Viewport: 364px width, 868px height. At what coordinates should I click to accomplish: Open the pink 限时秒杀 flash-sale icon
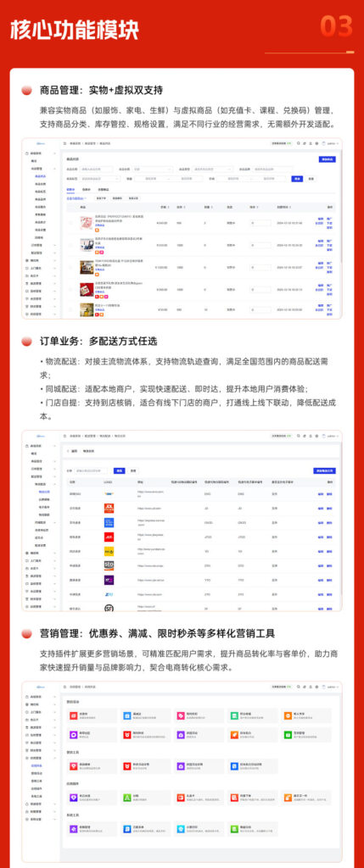pyautogui.click(x=180, y=715)
